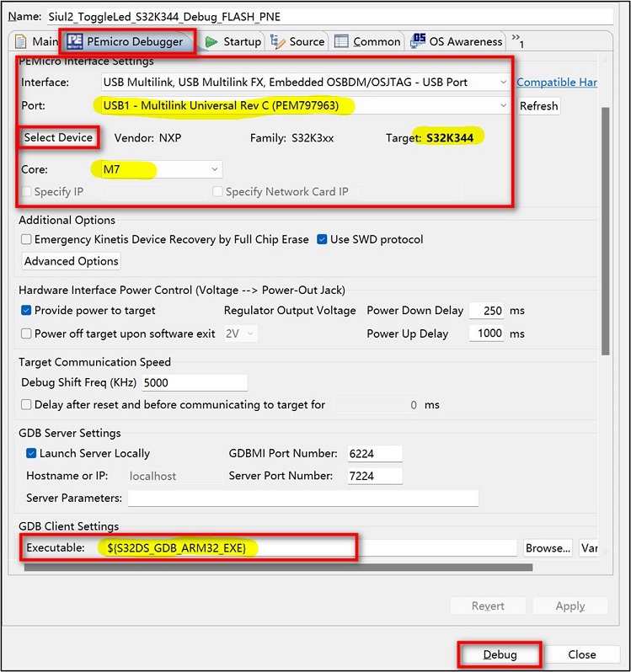The height and width of the screenshot is (672, 631).
Task: Click the Debug Shift Freq field
Action: [195, 382]
